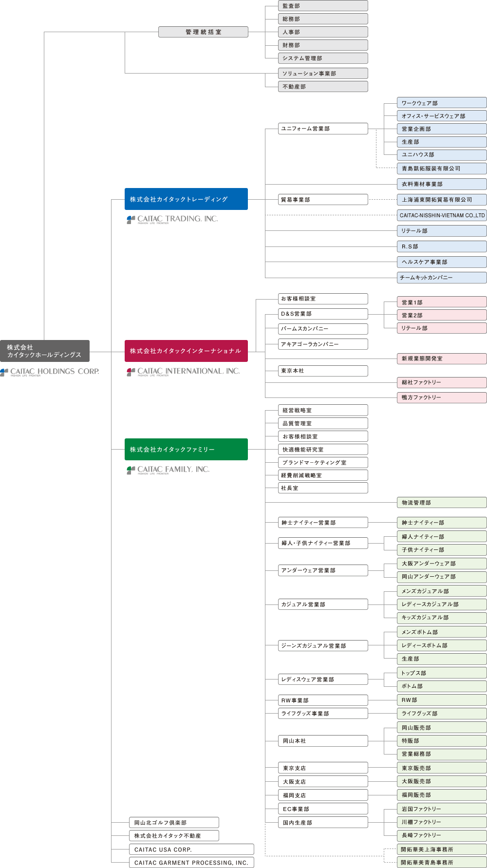Image resolution: width=487 pixels, height=868 pixels.
Task: Click the 不動産部 box
Action: [323, 87]
